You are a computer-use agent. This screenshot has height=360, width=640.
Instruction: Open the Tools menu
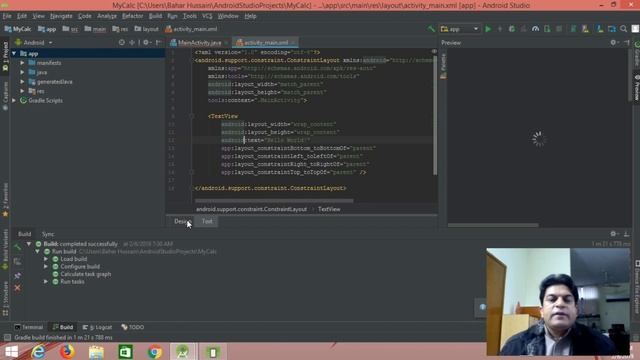tap(189, 16)
